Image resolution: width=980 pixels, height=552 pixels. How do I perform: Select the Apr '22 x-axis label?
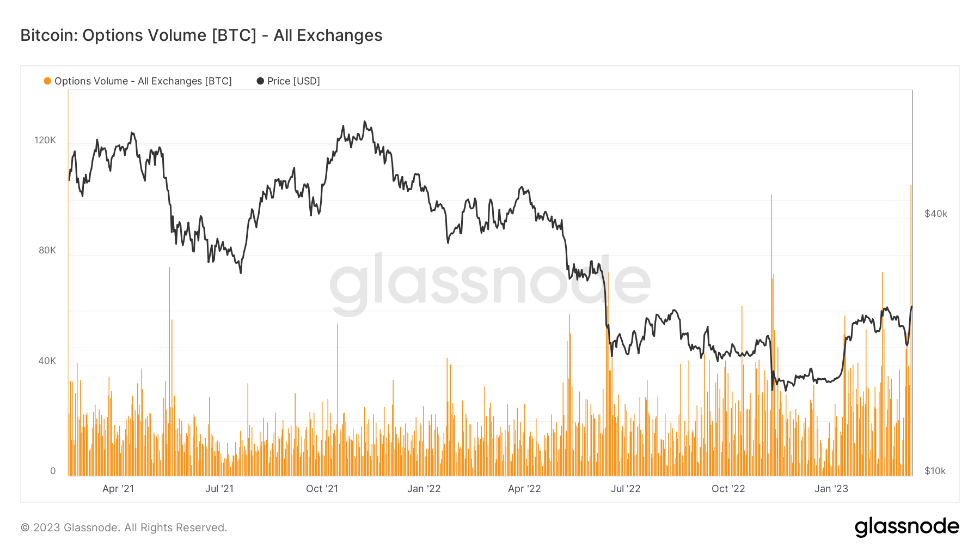[x=524, y=489]
